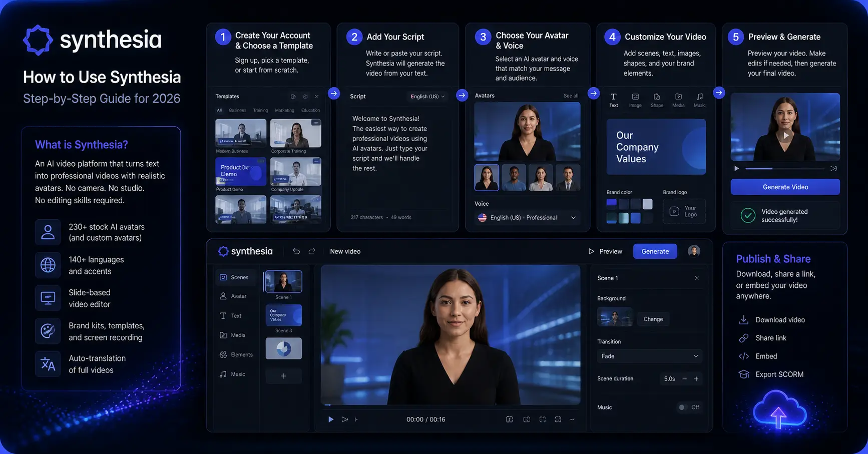Pick the avatar thumbnail of the man in a blue shirt
Screen dimensions: 868x454
[514, 178]
